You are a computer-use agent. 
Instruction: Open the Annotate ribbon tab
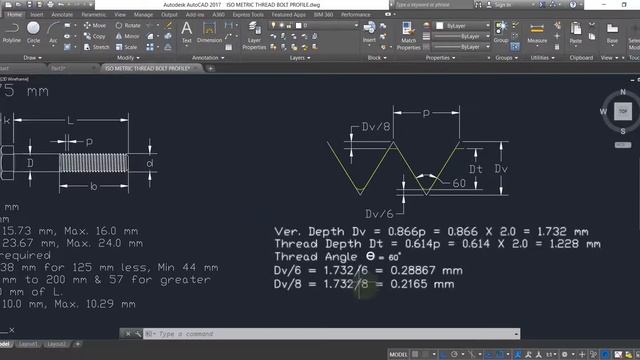[x=62, y=15]
